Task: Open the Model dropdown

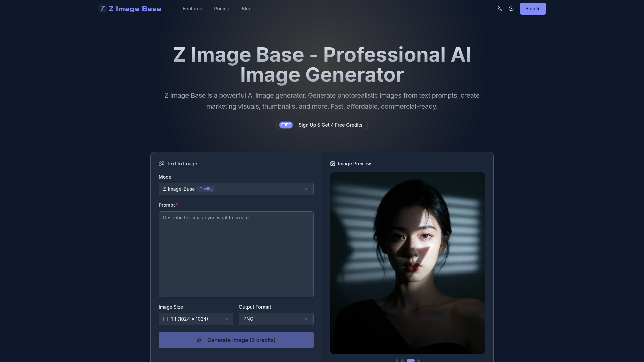Action: click(x=236, y=189)
